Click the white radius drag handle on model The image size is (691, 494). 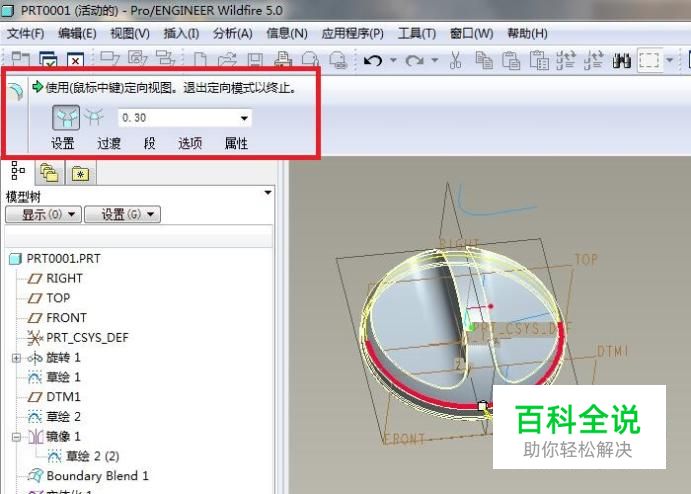point(483,406)
